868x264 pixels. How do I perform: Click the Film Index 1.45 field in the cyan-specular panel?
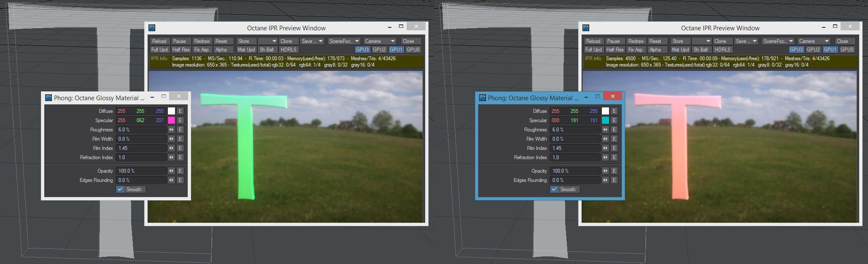(x=575, y=148)
